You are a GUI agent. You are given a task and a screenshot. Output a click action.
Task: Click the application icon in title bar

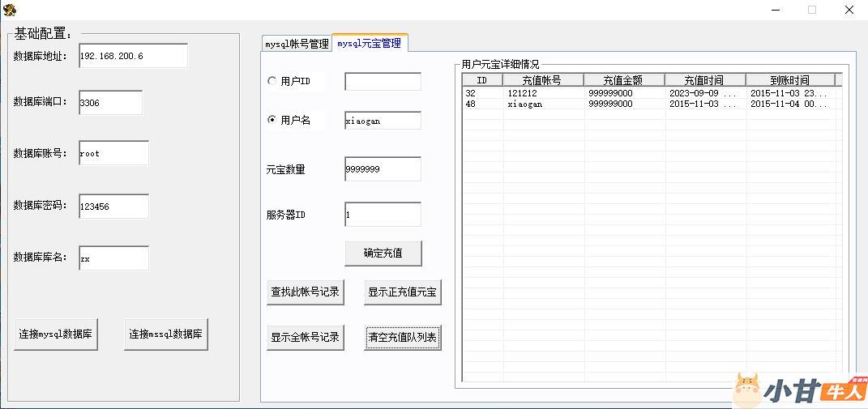[10, 10]
